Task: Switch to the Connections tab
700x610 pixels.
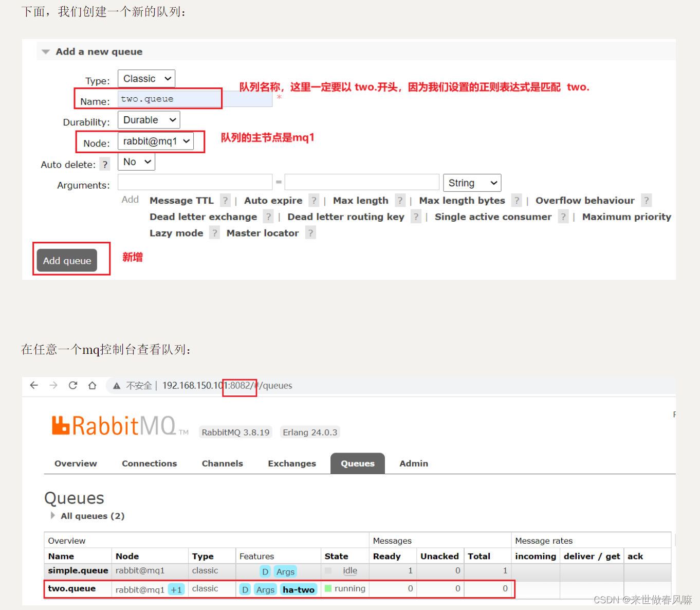Action: 149,463
